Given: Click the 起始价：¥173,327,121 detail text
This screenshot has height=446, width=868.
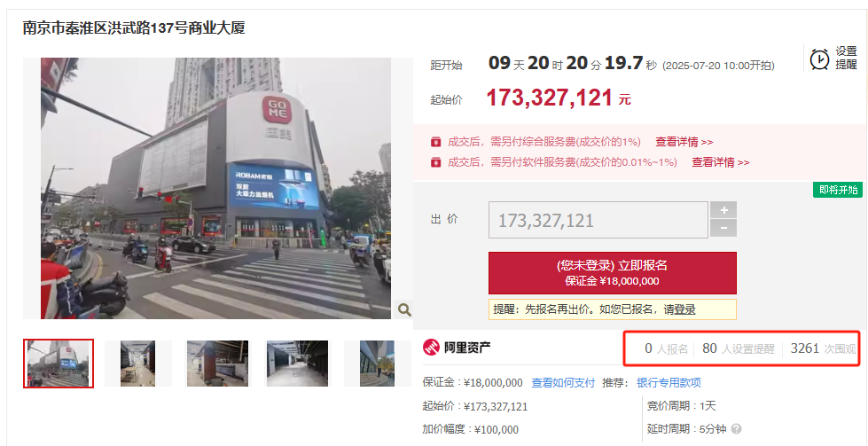Looking at the screenshot, I should click(x=475, y=407).
